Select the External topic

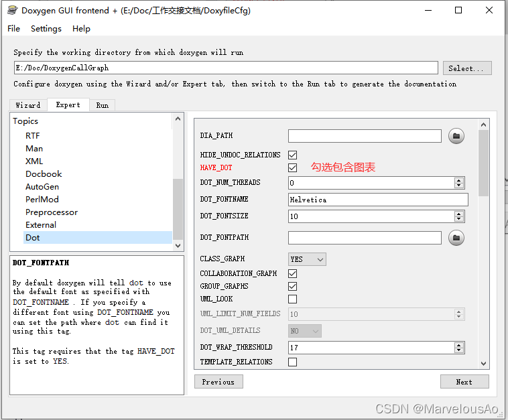41,224
